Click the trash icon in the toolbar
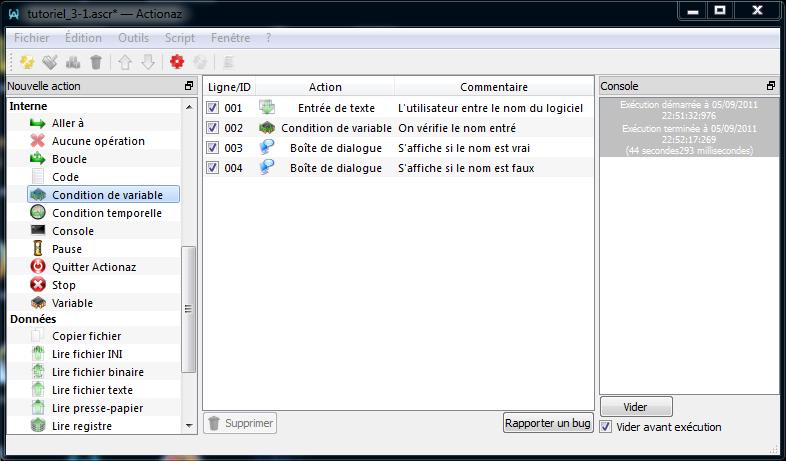The width and height of the screenshot is (786, 461). click(x=96, y=62)
